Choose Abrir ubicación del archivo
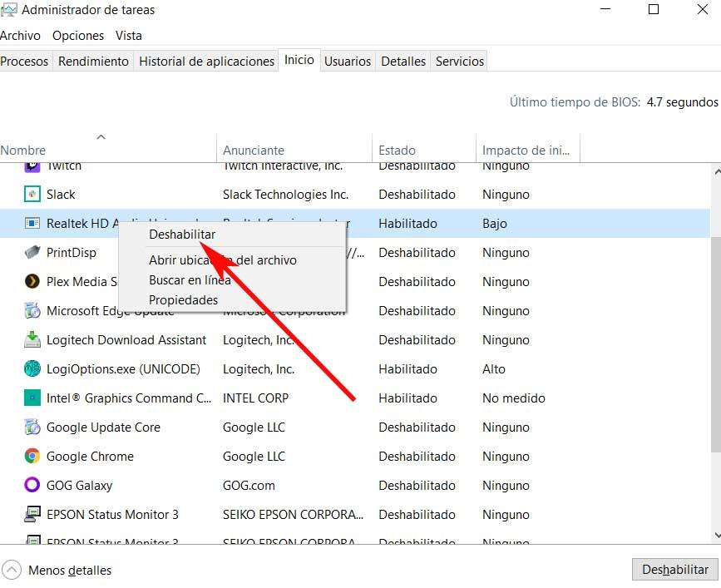 click(232, 260)
